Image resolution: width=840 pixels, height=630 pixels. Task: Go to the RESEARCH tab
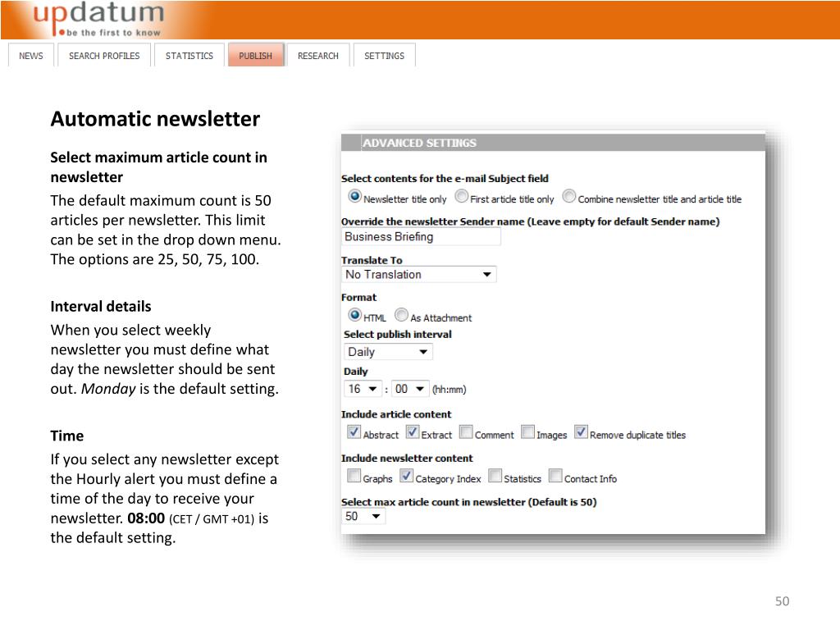(318, 55)
